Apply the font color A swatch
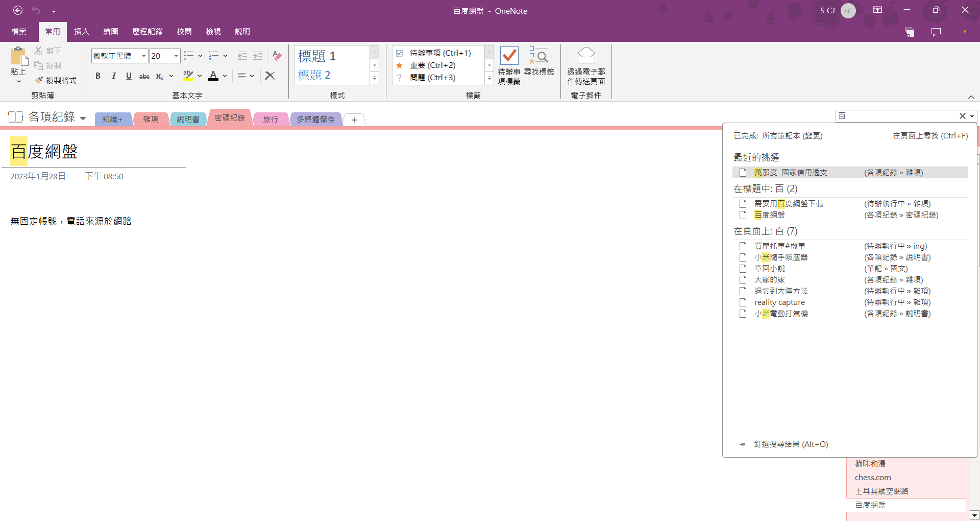 coord(213,76)
